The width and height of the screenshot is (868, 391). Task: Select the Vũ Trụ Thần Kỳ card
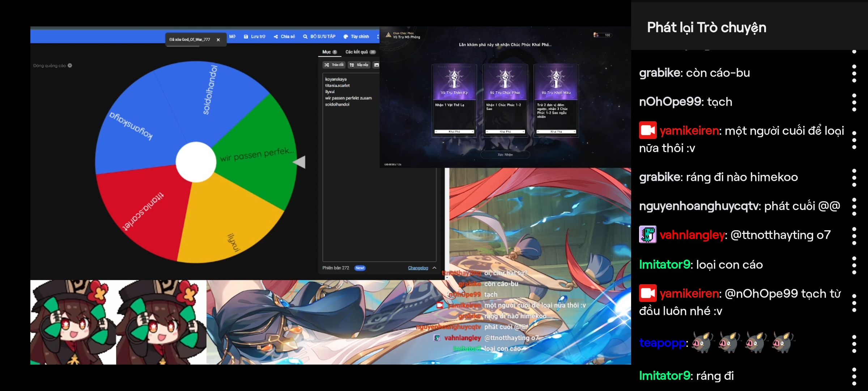click(454, 101)
